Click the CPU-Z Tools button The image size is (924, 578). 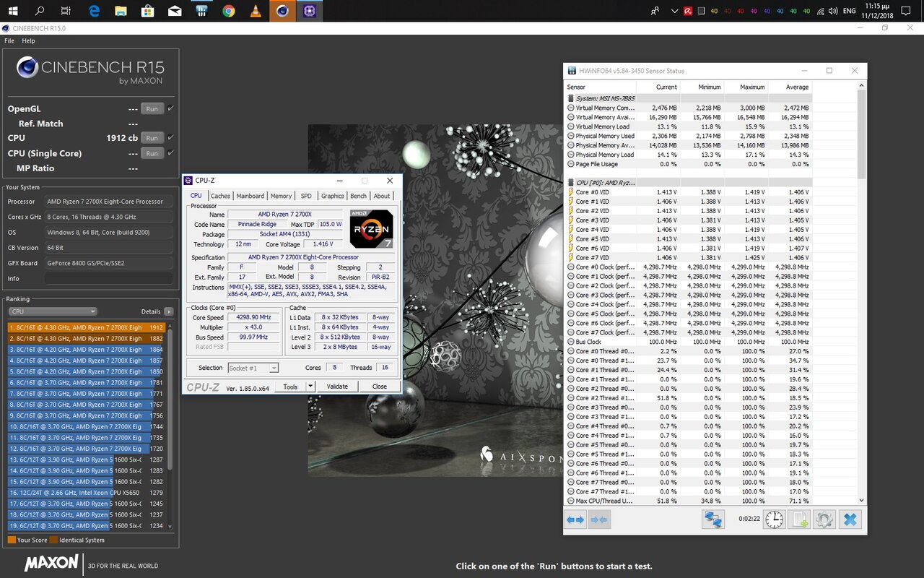[x=290, y=387]
